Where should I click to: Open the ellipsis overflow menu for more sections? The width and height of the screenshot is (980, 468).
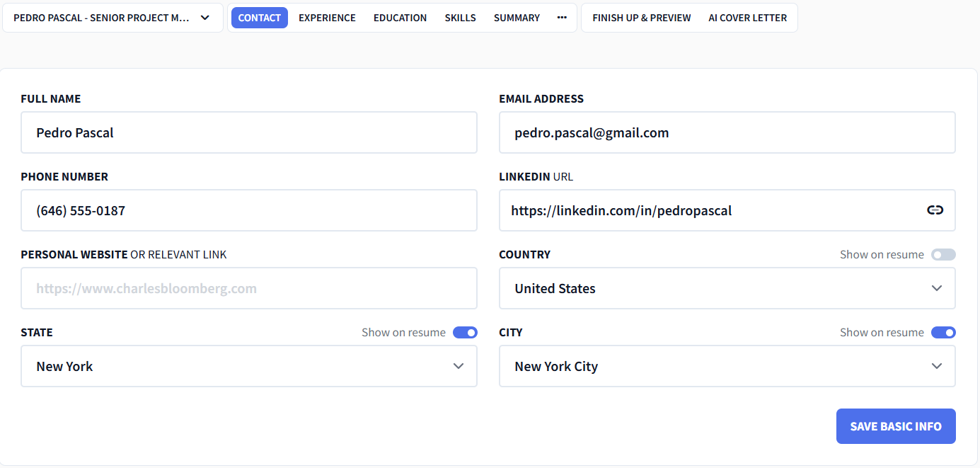click(561, 17)
